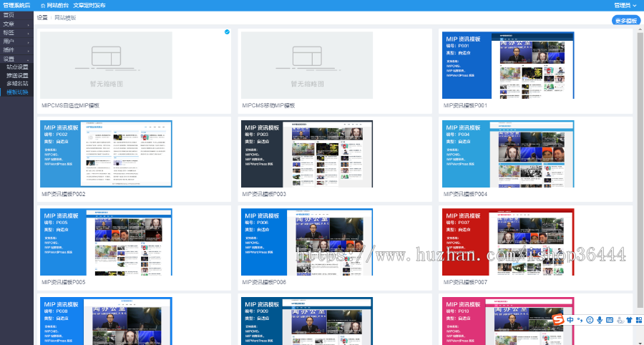Select P008 template thumbnail
Viewport: 644px width, 345px height.
(106, 321)
